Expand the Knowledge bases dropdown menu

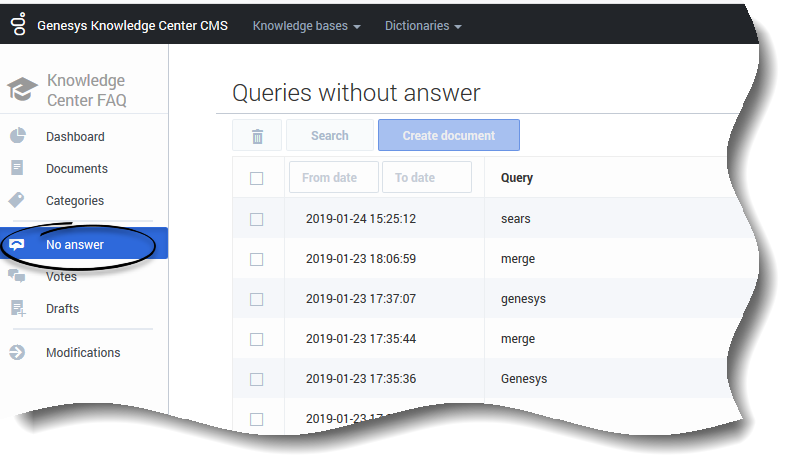tap(306, 26)
